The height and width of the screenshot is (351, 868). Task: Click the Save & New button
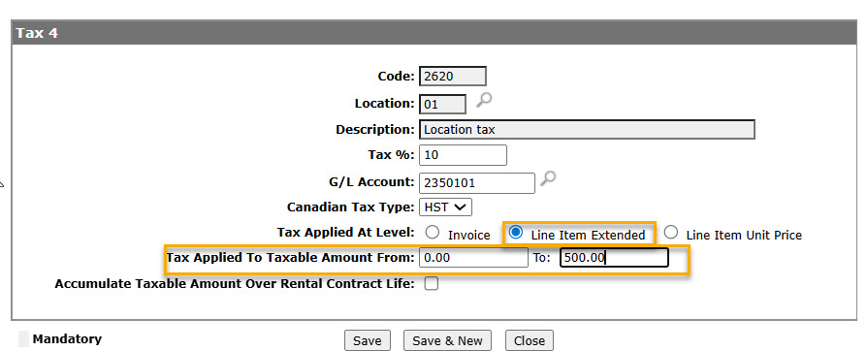click(x=447, y=340)
